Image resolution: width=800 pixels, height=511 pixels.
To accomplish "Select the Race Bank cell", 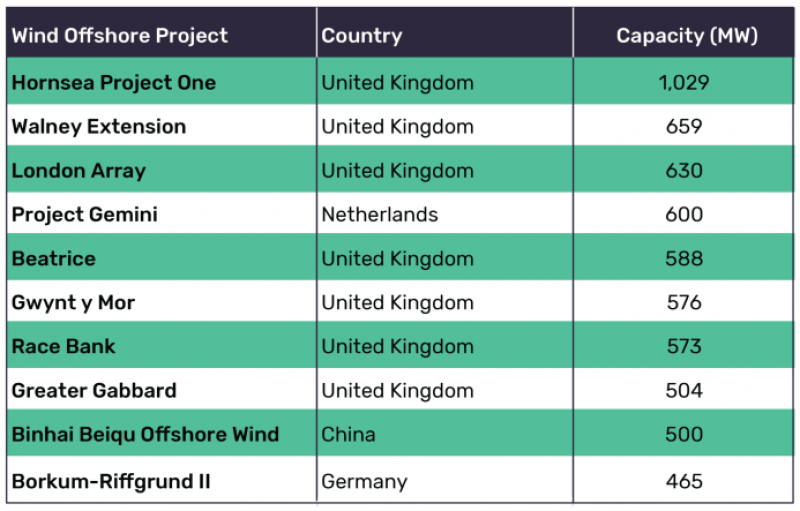I will (64, 347).
